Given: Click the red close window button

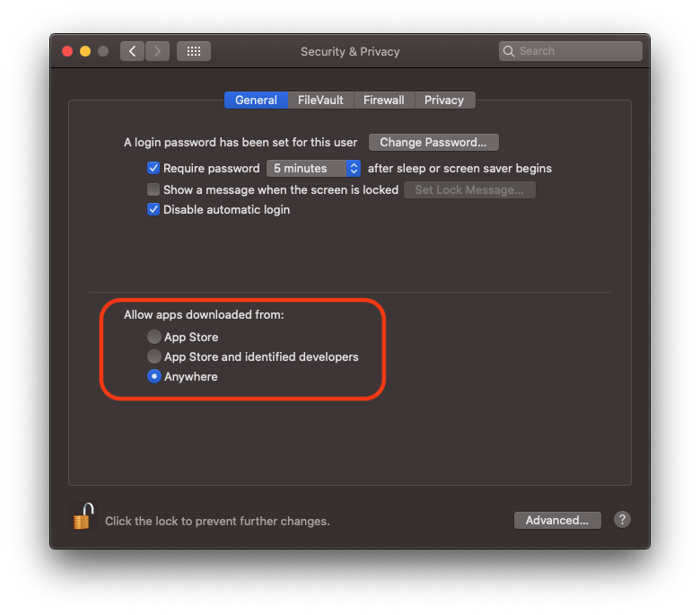Looking at the screenshot, I should tap(67, 51).
